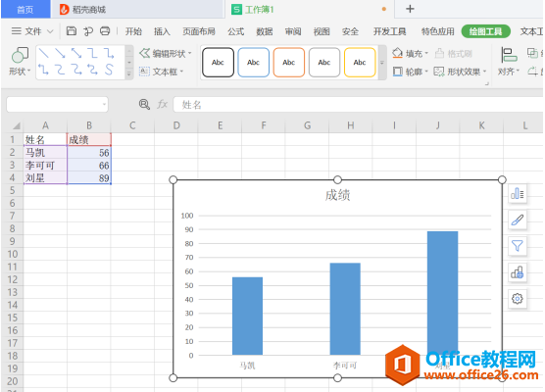This screenshot has height=392, width=545.
Task: Click the change chart type icon
Action: click(x=518, y=272)
